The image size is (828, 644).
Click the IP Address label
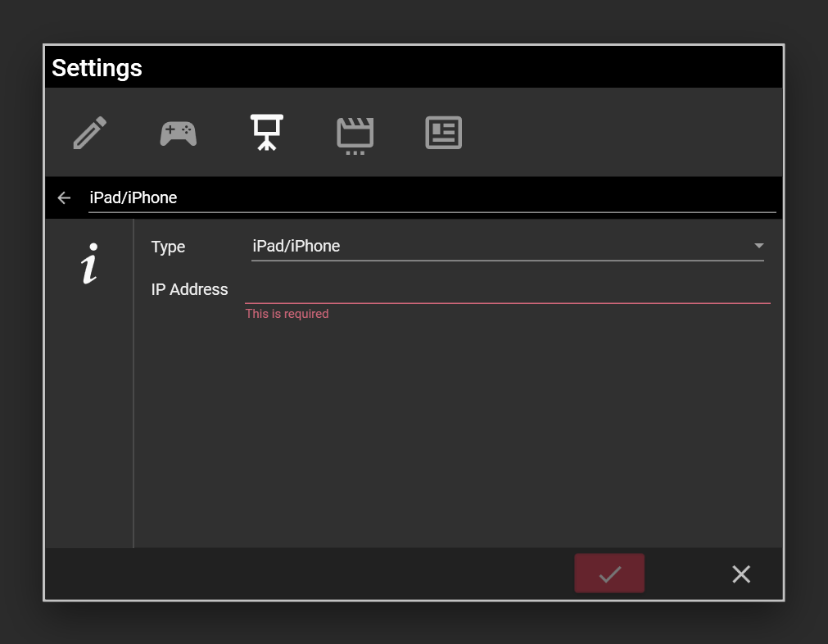[189, 289]
